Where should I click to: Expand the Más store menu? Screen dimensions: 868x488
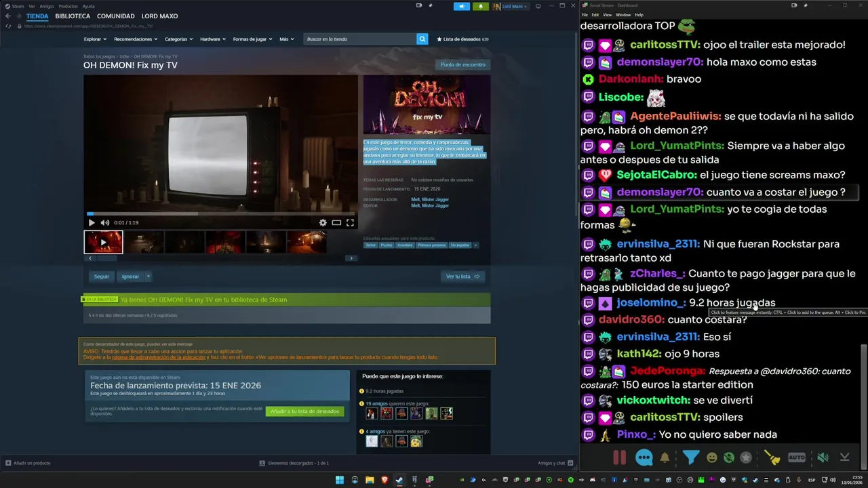pyautogui.click(x=286, y=39)
